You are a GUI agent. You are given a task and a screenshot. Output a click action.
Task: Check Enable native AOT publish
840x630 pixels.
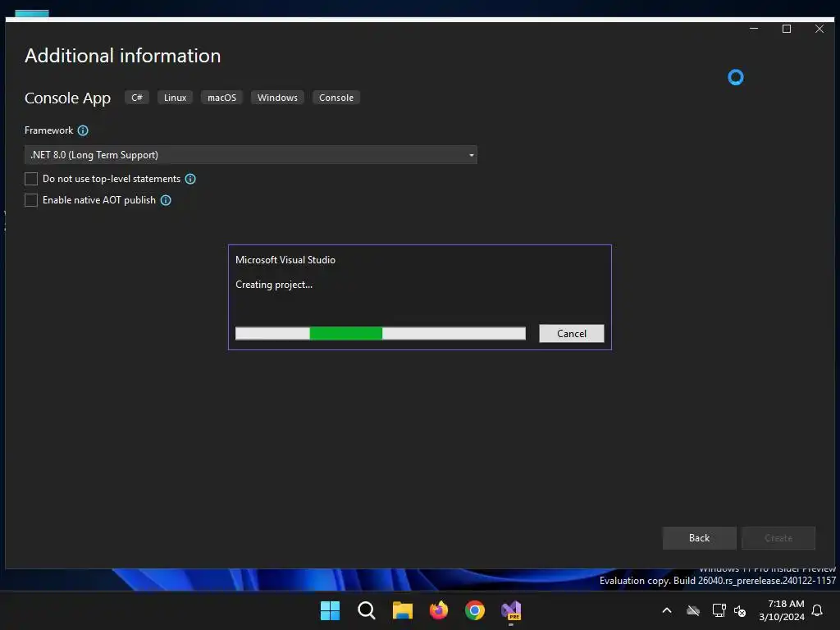31,200
